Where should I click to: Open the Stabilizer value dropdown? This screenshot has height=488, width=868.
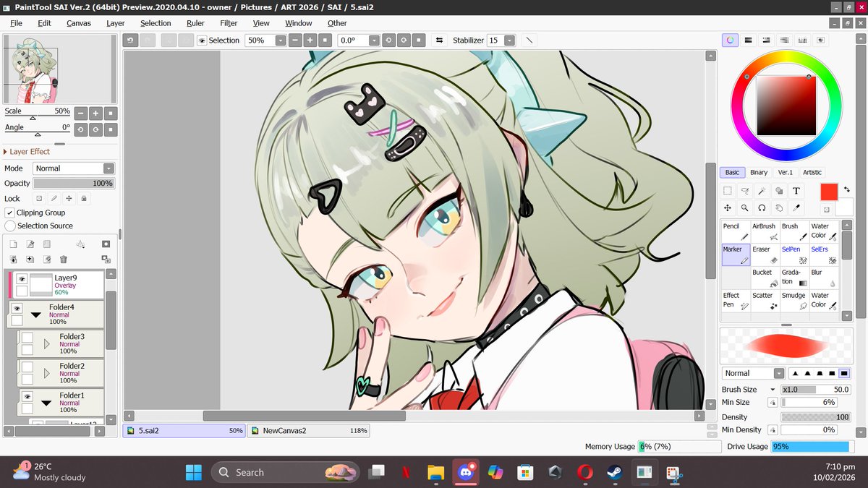[x=509, y=40]
